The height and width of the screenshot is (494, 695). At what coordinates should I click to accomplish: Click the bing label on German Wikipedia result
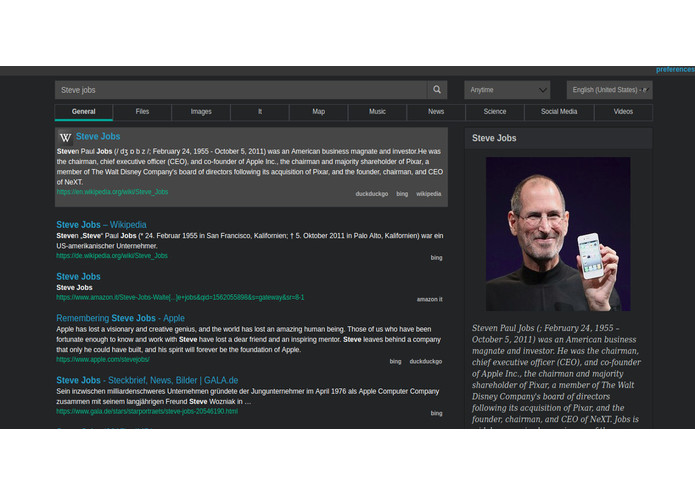437,257
